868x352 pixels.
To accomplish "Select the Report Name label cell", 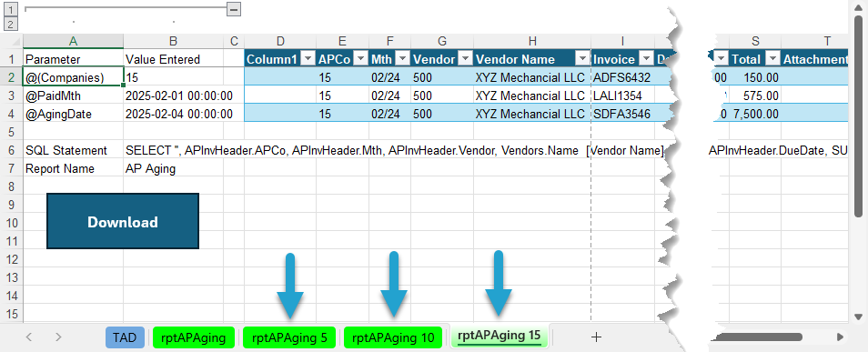I will pos(73,168).
